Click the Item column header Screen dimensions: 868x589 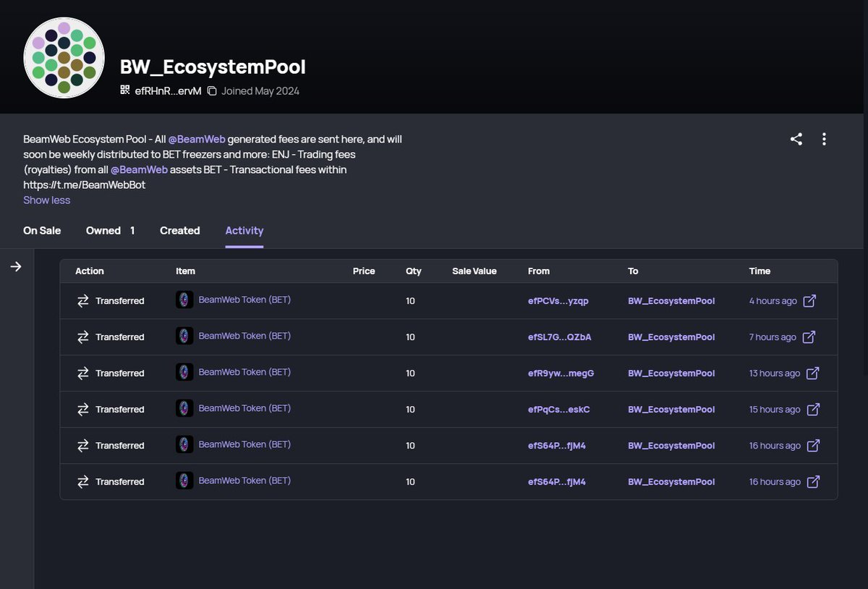(x=185, y=271)
